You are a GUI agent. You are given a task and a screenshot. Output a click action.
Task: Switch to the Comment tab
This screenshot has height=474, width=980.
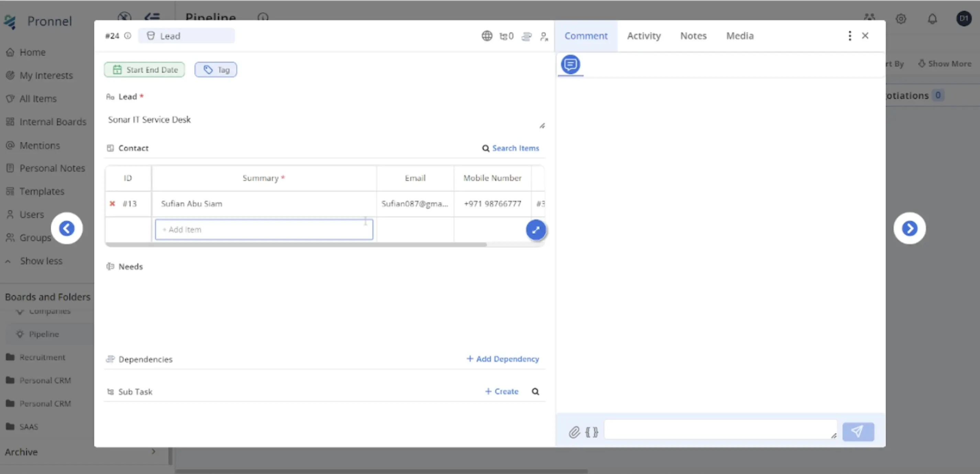[x=586, y=36]
